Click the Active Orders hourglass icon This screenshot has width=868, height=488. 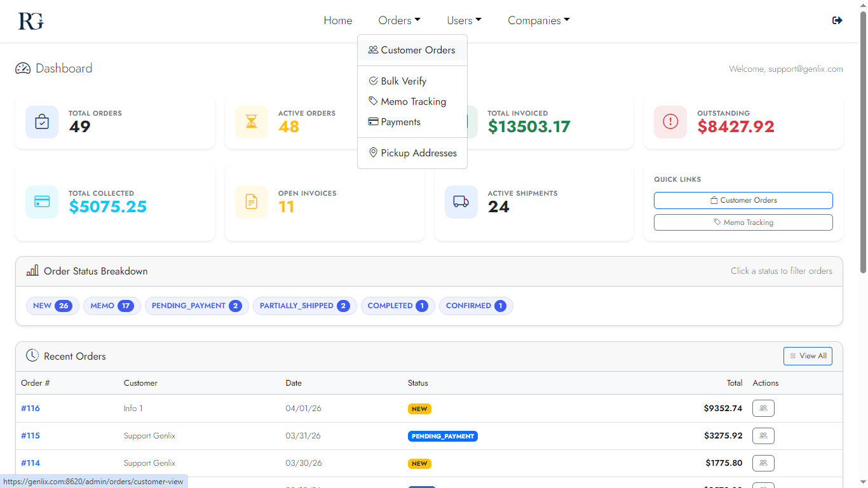pyautogui.click(x=252, y=122)
